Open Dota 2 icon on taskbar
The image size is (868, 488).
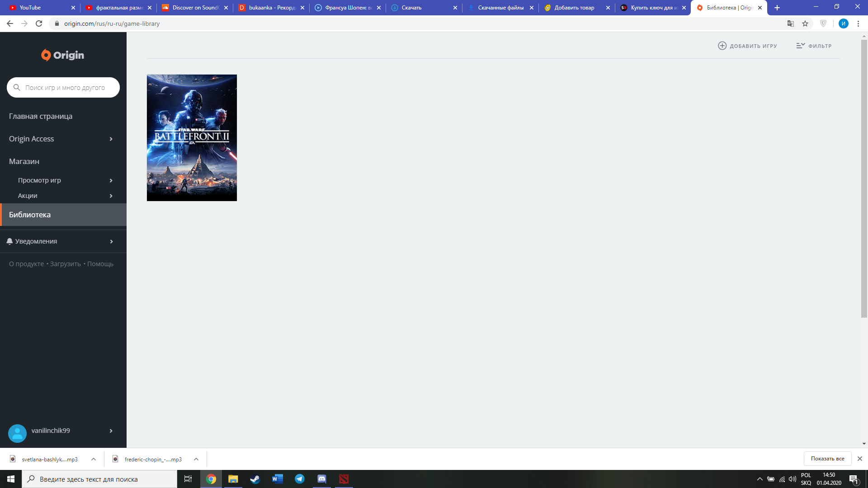coord(344,479)
